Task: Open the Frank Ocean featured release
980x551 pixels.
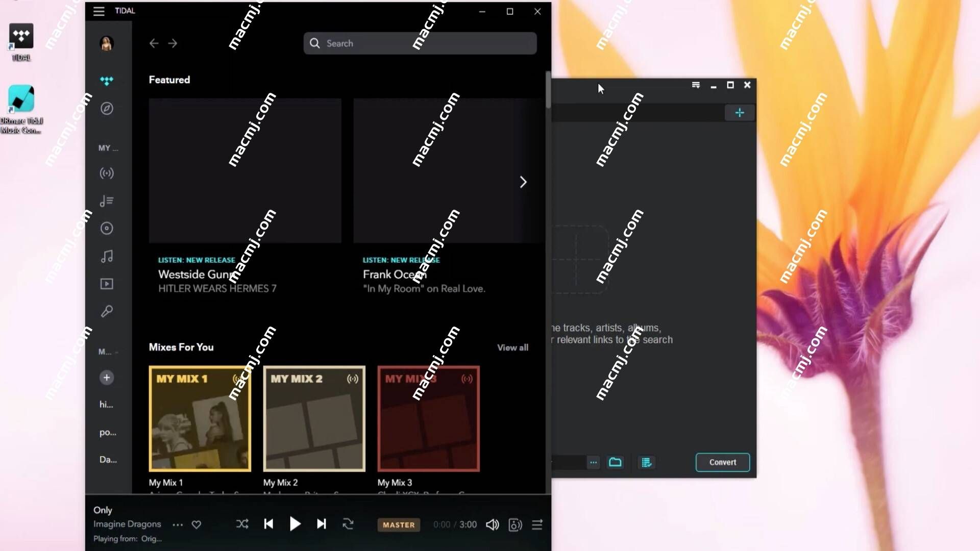Action: point(447,171)
